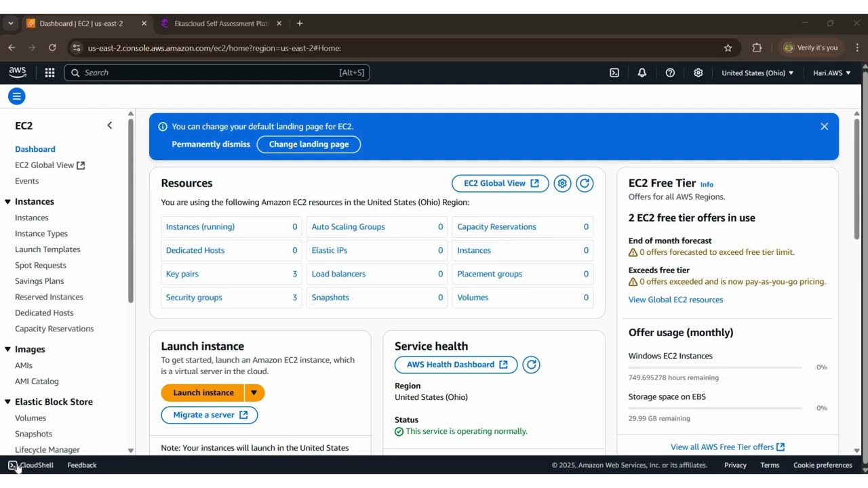The width and height of the screenshot is (868, 488).
Task: Collapse the Elastic Block Store section
Action: click(8, 402)
